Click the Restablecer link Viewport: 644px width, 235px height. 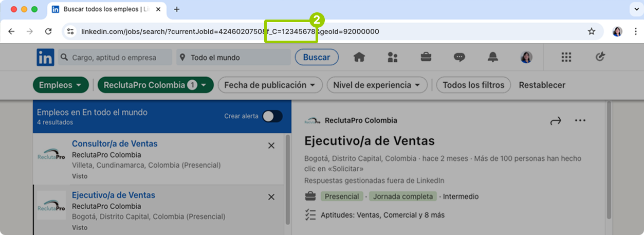(x=542, y=85)
